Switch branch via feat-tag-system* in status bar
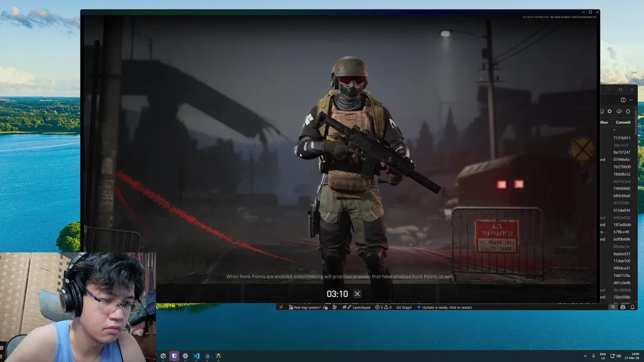This screenshot has height=362, width=644. (x=305, y=307)
